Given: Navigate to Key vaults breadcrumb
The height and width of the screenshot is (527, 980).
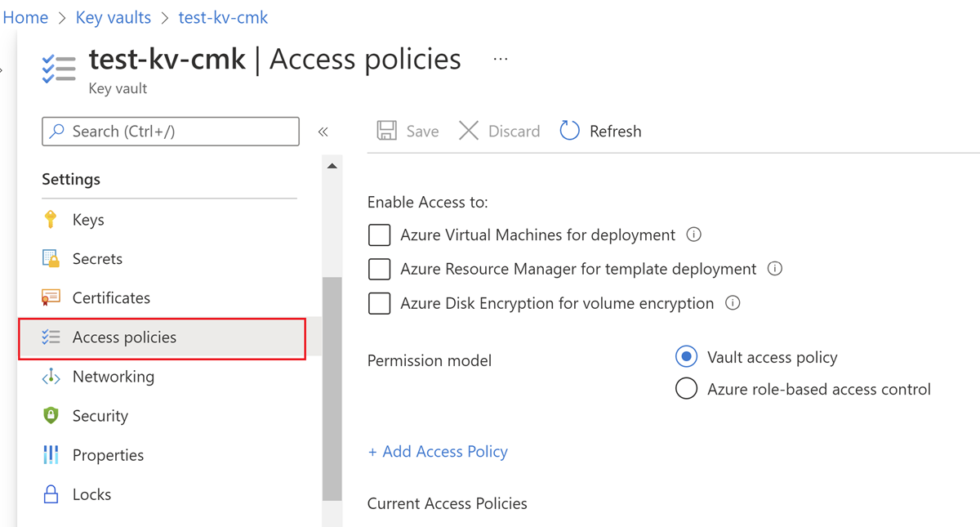Looking at the screenshot, I should coord(113,17).
